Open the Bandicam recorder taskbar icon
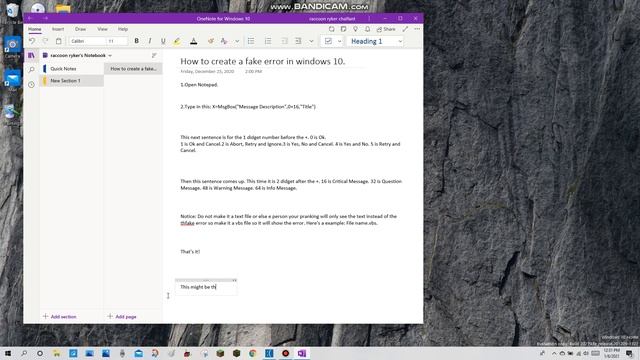Screen dimensions: 640x360 (x=285, y=353)
